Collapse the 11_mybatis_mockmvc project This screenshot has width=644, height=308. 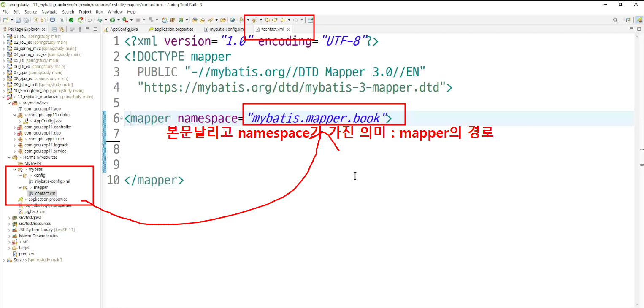click(4, 97)
